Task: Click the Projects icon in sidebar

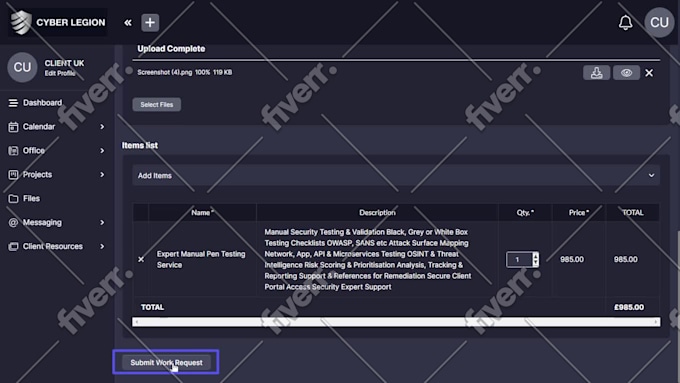Action: 13,174
